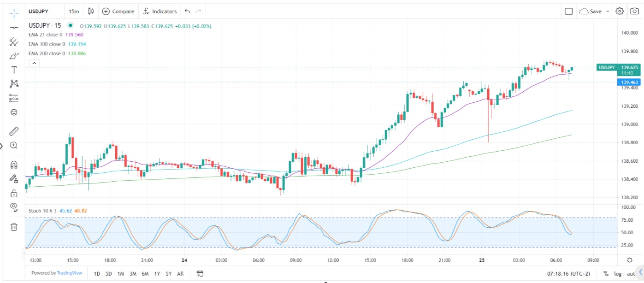Screen dimensions: 644x283
Task: Open the XABCD Pattern tool
Action: (x=14, y=84)
